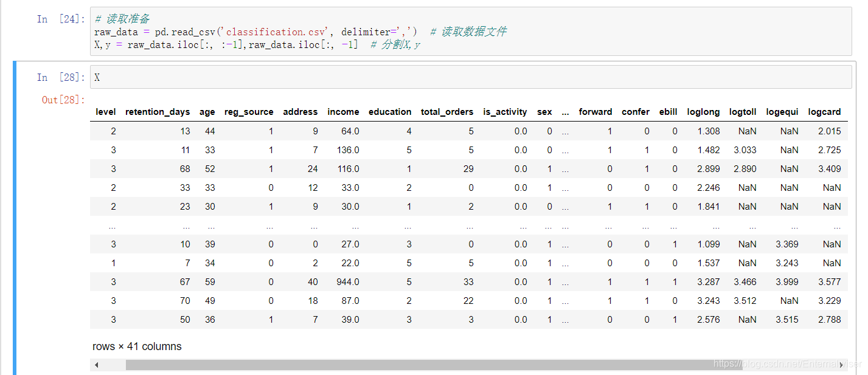The height and width of the screenshot is (375, 868).
Task: Click the 'logequi' column header
Action: (x=782, y=112)
